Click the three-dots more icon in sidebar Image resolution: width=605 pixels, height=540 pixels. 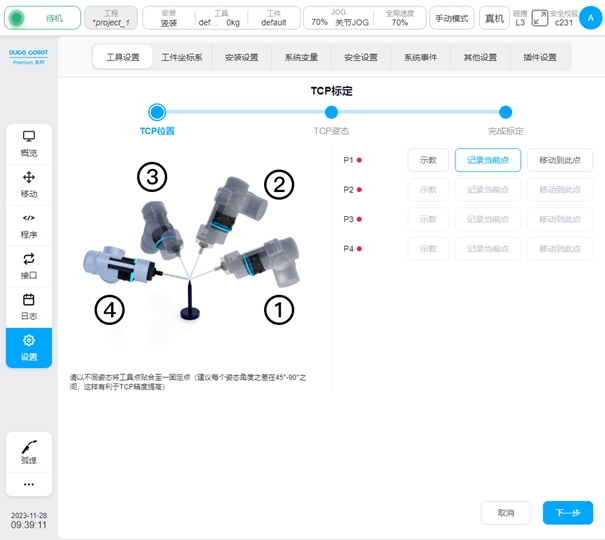point(29,485)
